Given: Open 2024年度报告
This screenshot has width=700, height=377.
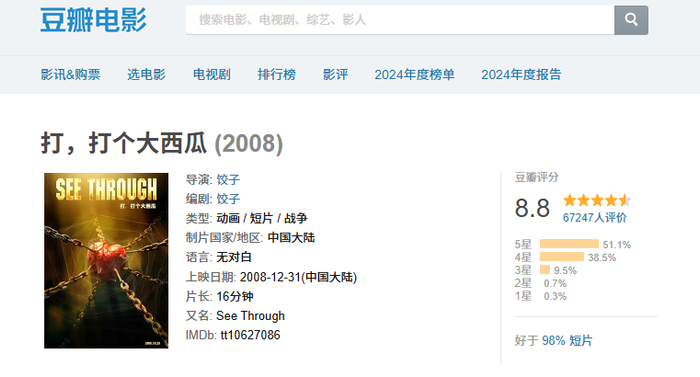Looking at the screenshot, I should coord(521,75).
